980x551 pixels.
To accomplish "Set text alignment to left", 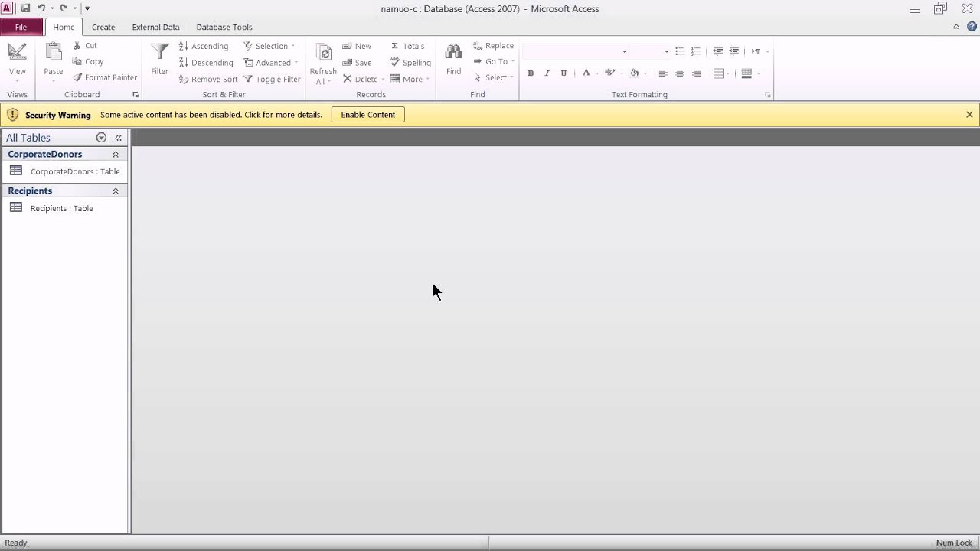I will click(x=663, y=73).
